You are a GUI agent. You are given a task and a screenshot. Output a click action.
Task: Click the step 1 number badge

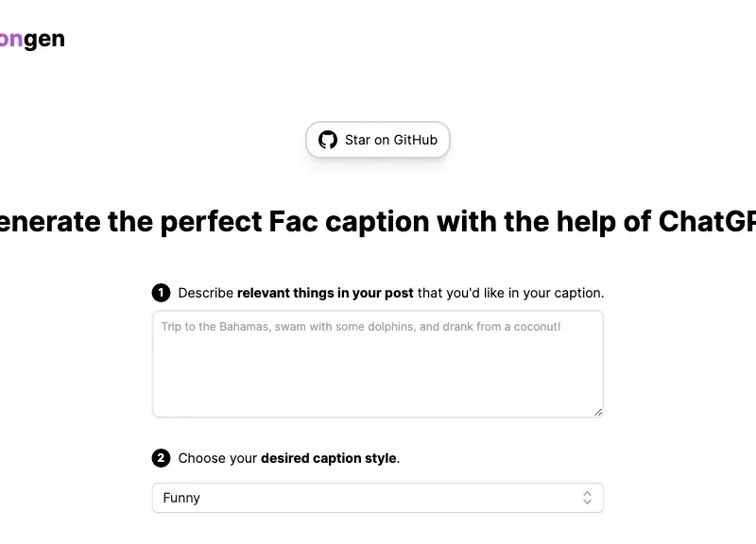point(161,293)
